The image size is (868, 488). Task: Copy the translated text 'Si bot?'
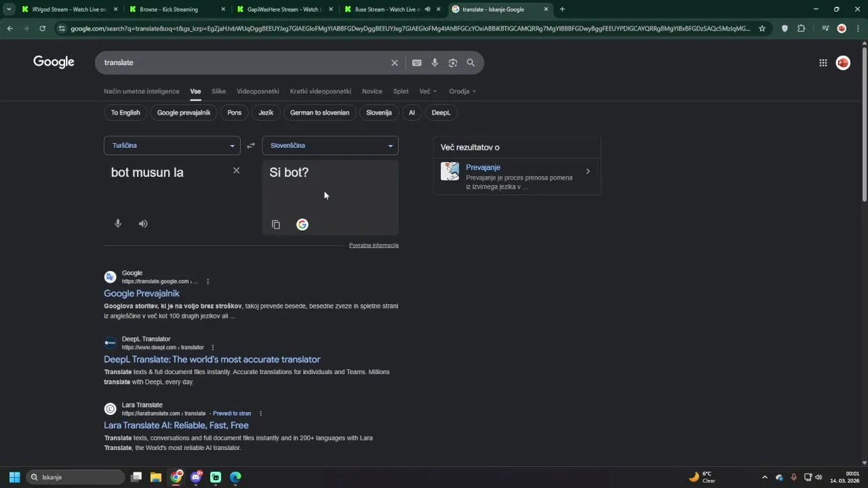(276, 224)
